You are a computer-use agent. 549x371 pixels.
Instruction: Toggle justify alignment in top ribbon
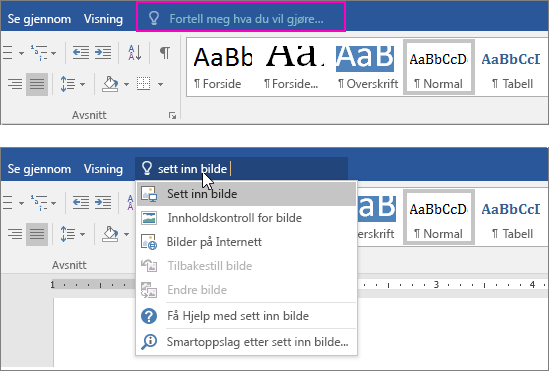pos(37,84)
